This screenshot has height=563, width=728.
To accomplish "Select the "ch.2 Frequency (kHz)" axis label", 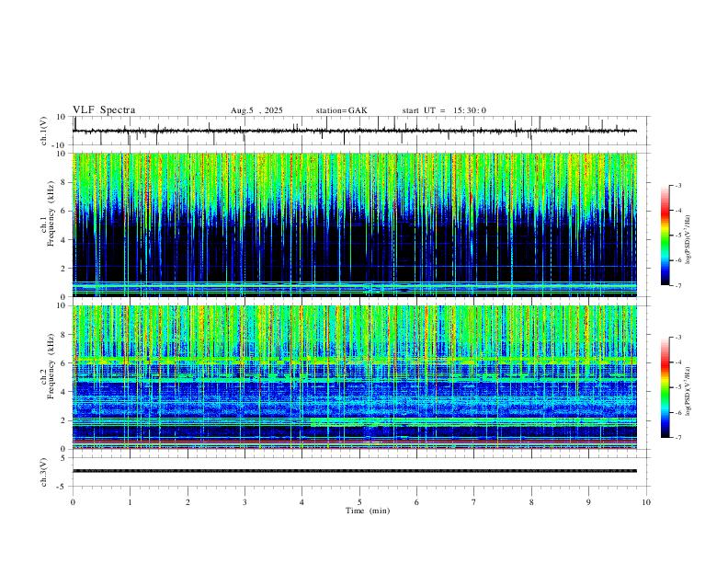I will click(49, 366).
